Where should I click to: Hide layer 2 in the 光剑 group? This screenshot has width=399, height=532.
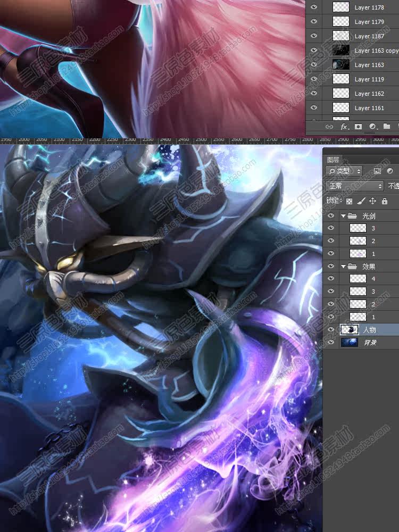click(331, 240)
